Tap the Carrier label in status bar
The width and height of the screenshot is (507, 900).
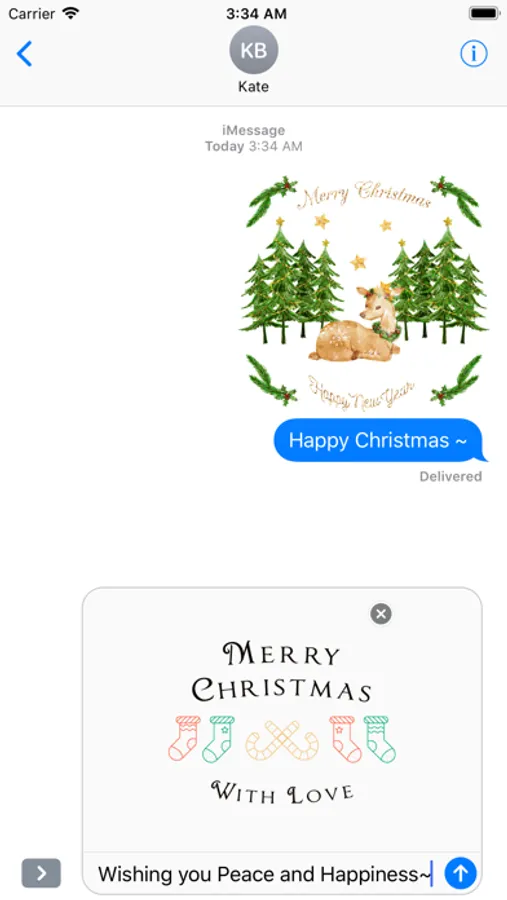click(x=32, y=14)
